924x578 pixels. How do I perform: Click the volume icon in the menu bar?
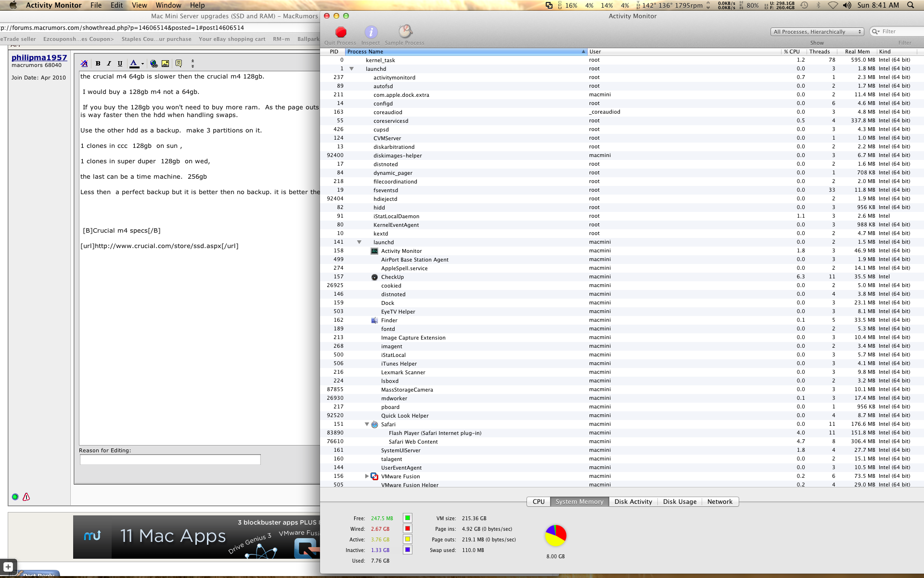pyautogui.click(x=847, y=5)
